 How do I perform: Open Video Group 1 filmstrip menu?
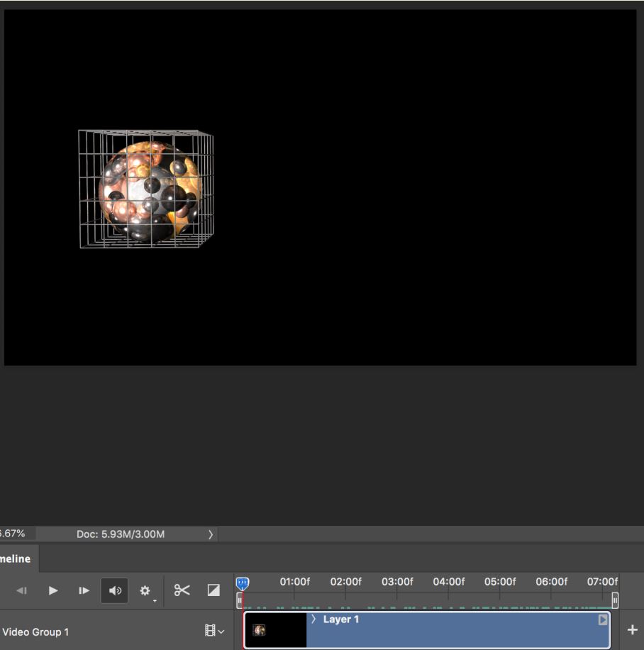point(214,631)
